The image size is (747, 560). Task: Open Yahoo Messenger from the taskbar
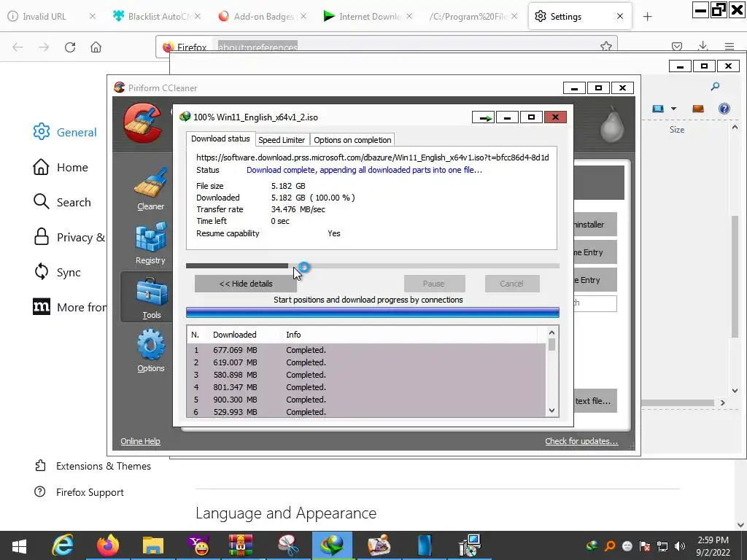[x=198, y=545]
